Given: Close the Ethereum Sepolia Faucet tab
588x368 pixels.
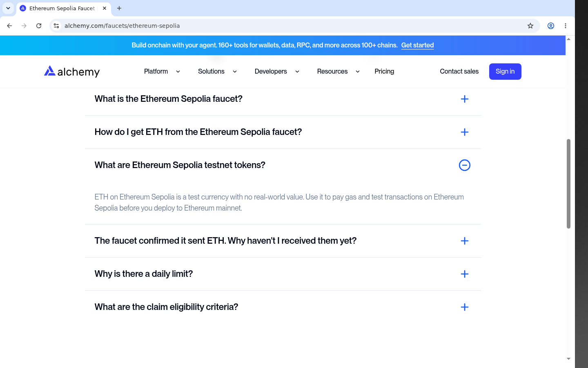Looking at the screenshot, I should [105, 8].
